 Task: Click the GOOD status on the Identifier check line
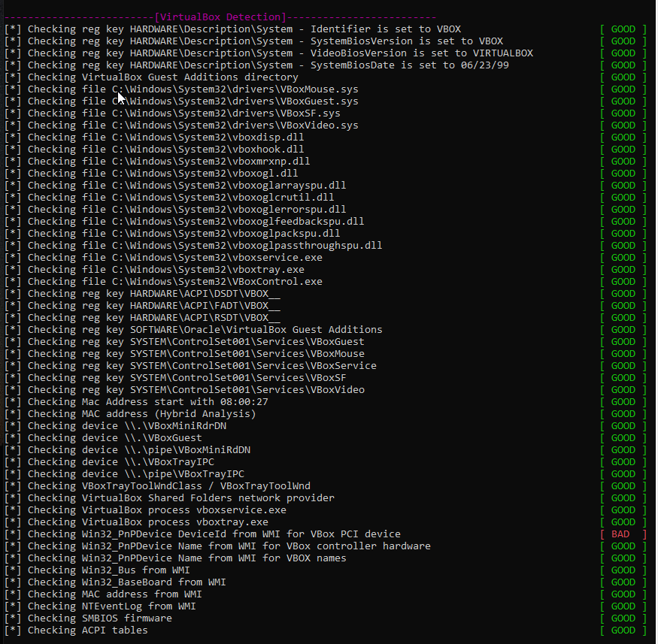coord(621,29)
